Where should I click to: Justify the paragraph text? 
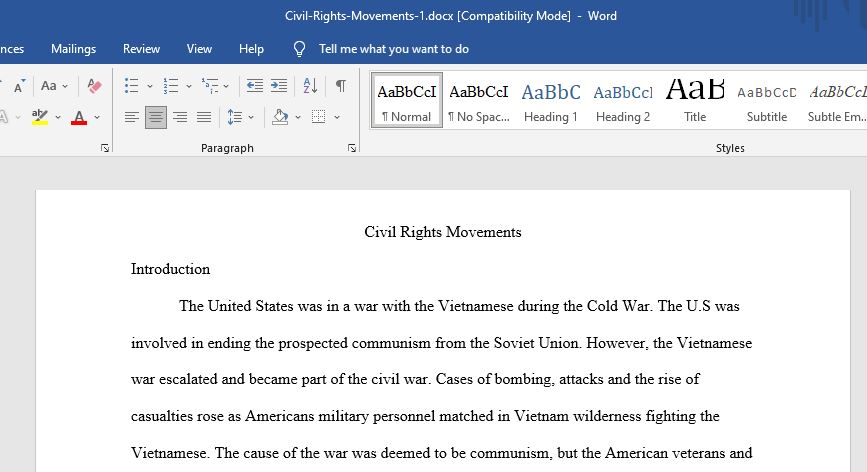(x=204, y=117)
